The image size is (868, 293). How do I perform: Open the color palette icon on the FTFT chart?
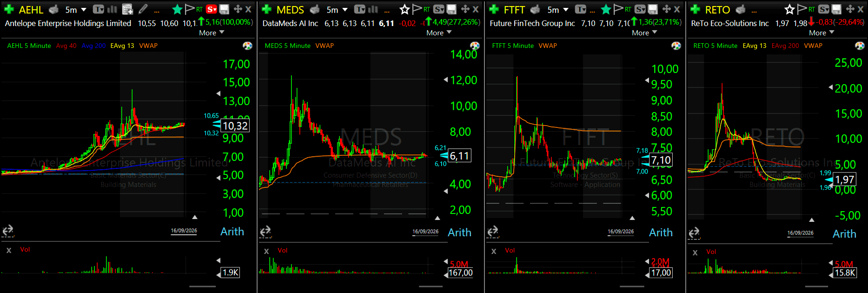[676, 46]
